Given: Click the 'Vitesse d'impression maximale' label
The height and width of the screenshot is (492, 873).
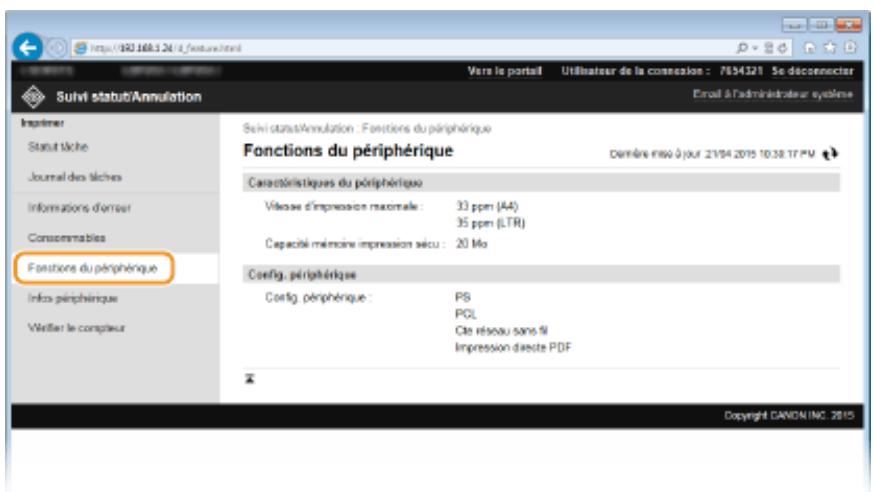Looking at the screenshot, I should (x=344, y=206).
